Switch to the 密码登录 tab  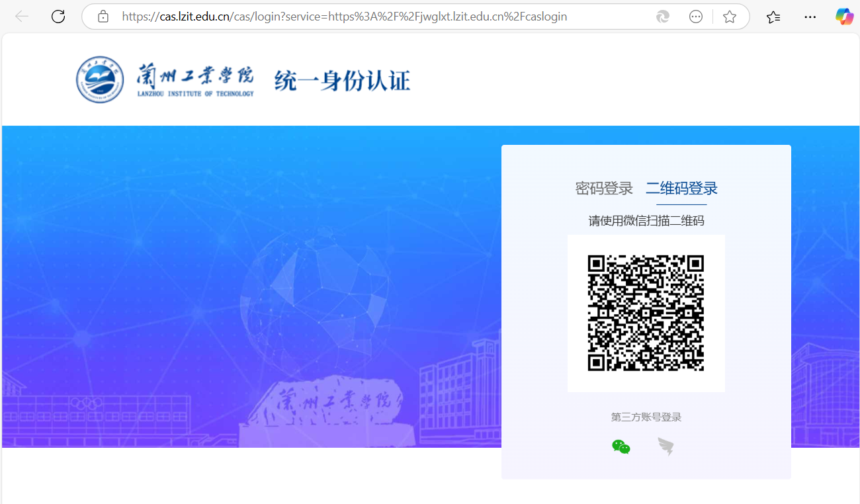[604, 189]
